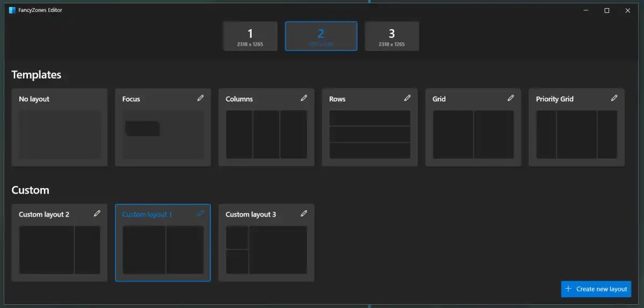Click the Templates heading
644x308 pixels.
coord(36,75)
